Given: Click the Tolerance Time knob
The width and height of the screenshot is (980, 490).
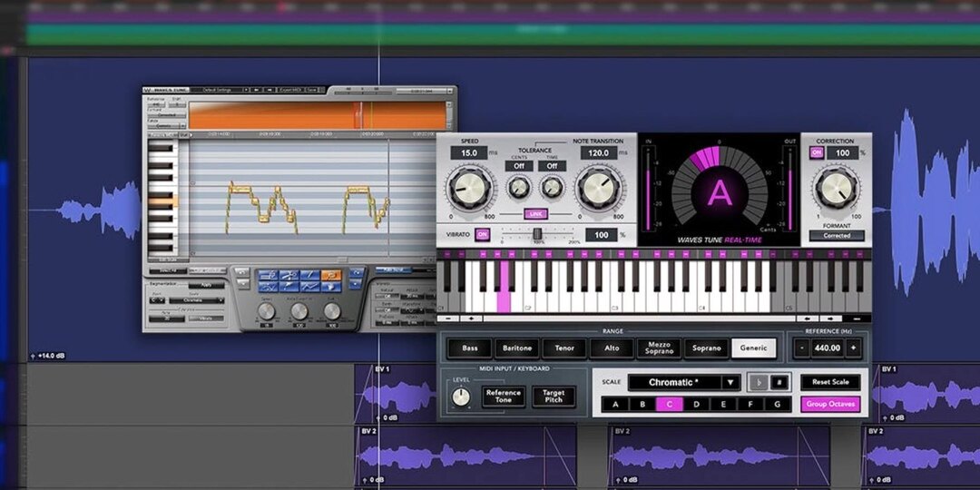Looking at the screenshot, I should (552, 186).
